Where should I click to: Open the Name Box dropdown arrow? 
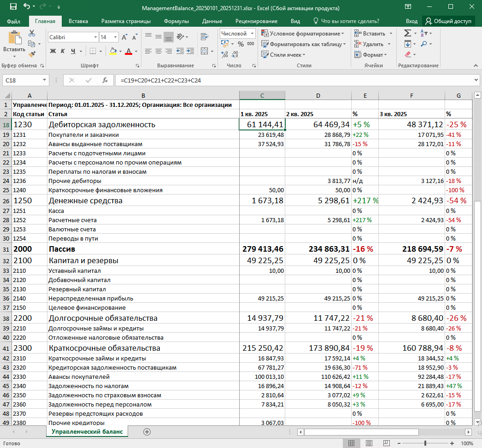coord(44,80)
